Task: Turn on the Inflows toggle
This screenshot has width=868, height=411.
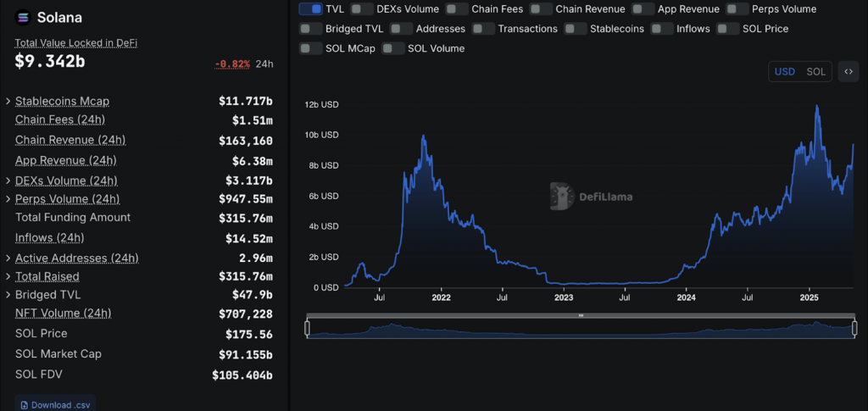Action: pos(662,29)
